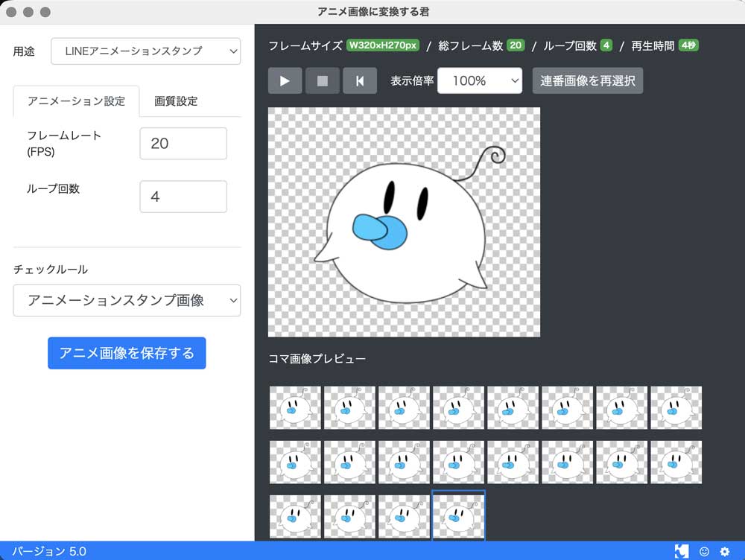The height and width of the screenshot is (560, 745).
Task: Click the ループ回数 input field
Action: click(183, 196)
